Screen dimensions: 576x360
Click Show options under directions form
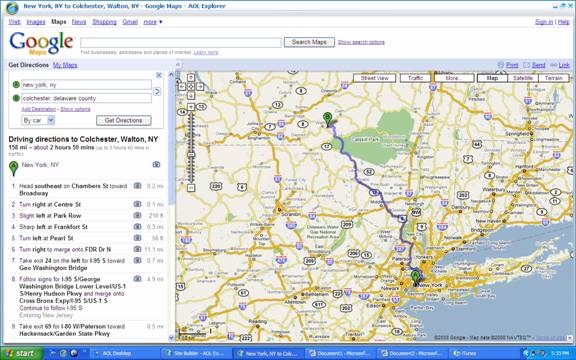tap(75, 109)
